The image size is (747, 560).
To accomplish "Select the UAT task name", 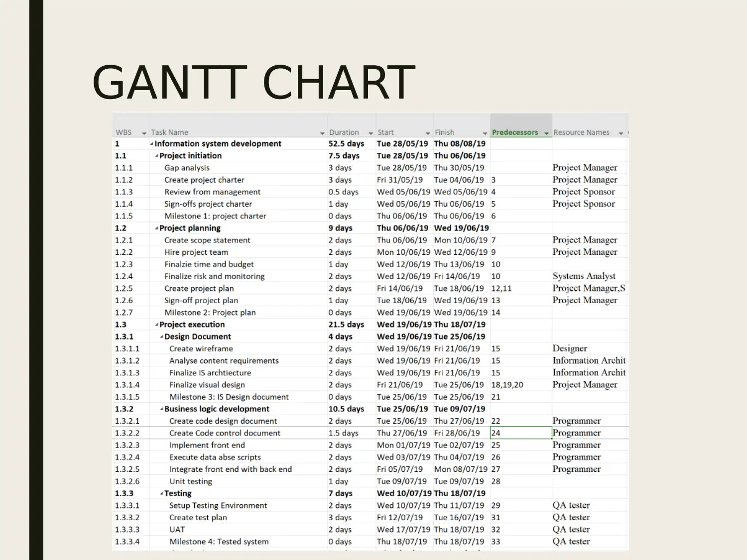I will coord(177,530).
